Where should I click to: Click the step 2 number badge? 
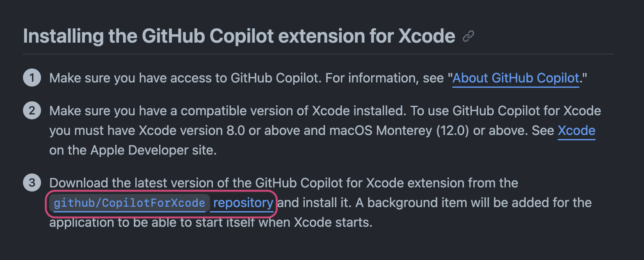[x=32, y=110]
